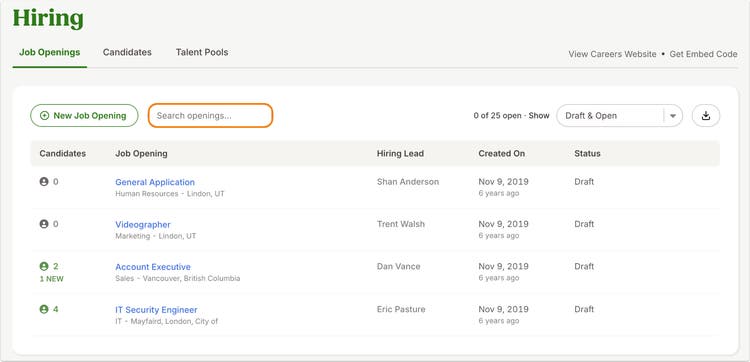
Task: Switch to the Job Openings tab
Action: tap(50, 52)
